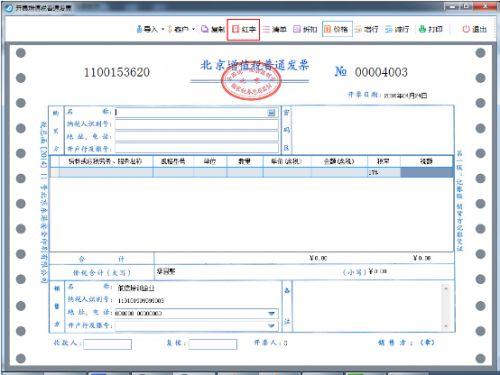
Task: Expand the 客户 dropdown arrow
Action: click(193, 29)
